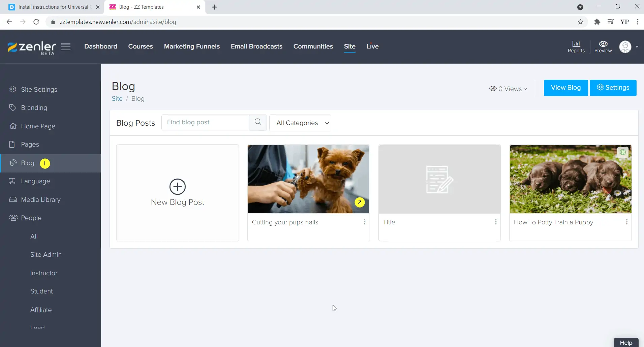Click the Preview eye icon
The image size is (644, 347).
603,44
